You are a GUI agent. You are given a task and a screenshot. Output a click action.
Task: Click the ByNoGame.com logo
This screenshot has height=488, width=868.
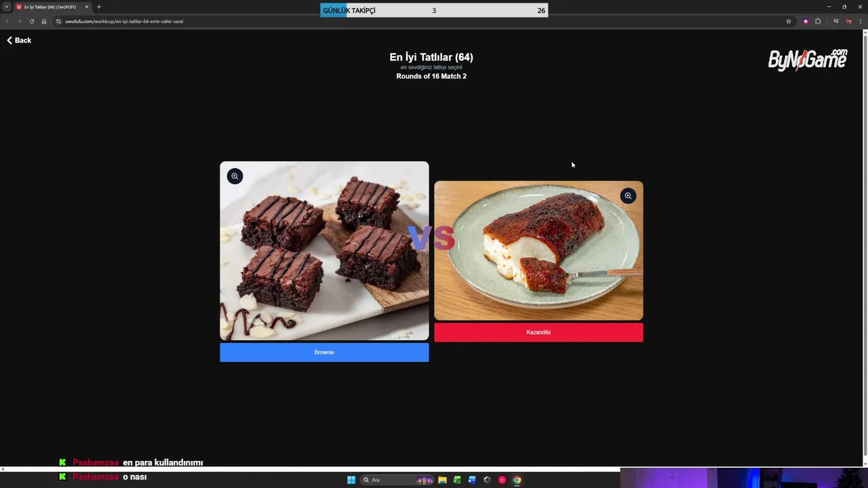tap(808, 60)
